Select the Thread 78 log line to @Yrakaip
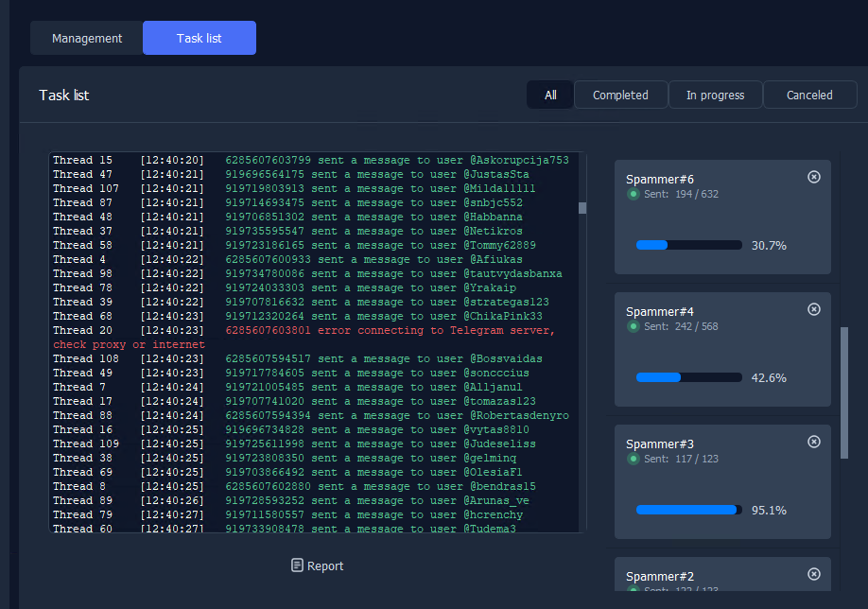The width and height of the screenshot is (868, 609). coord(285,287)
